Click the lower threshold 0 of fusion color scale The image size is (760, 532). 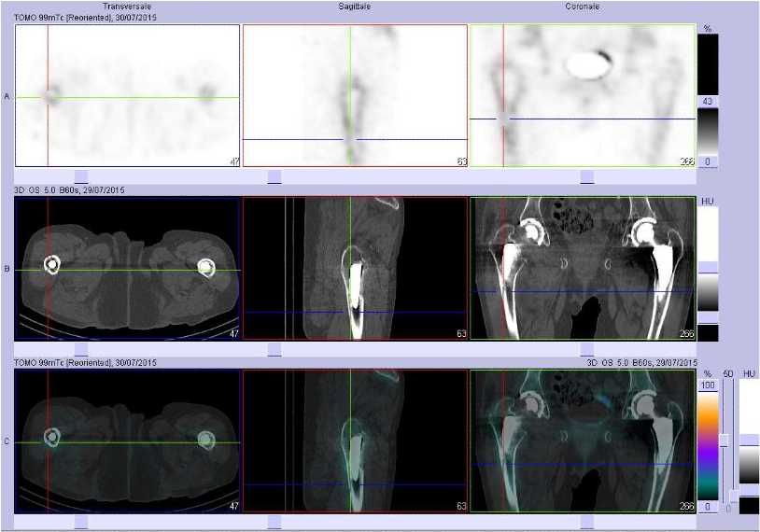[708, 507]
